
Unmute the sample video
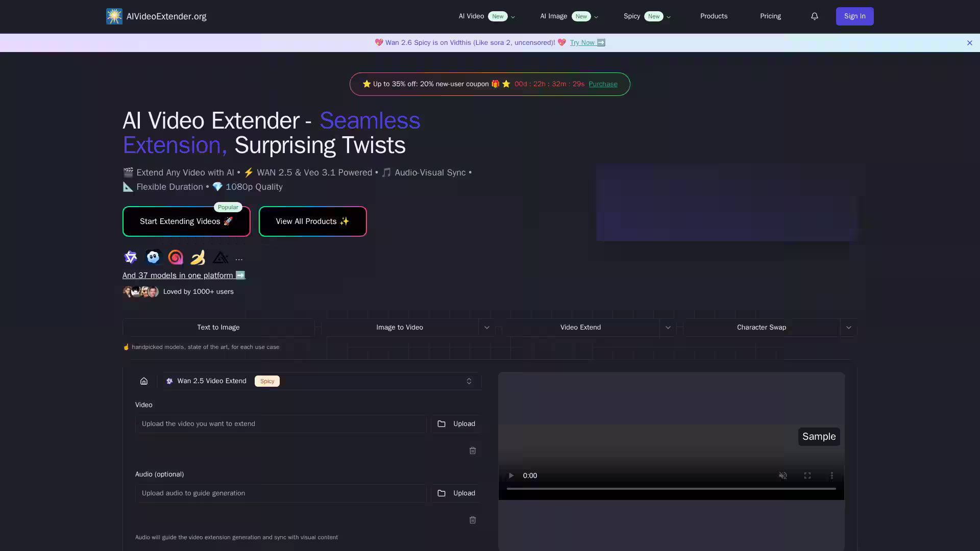pos(783,475)
